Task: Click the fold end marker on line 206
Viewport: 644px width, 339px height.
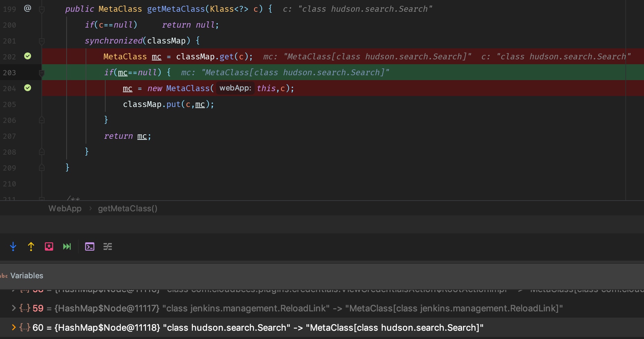Action: tap(42, 120)
